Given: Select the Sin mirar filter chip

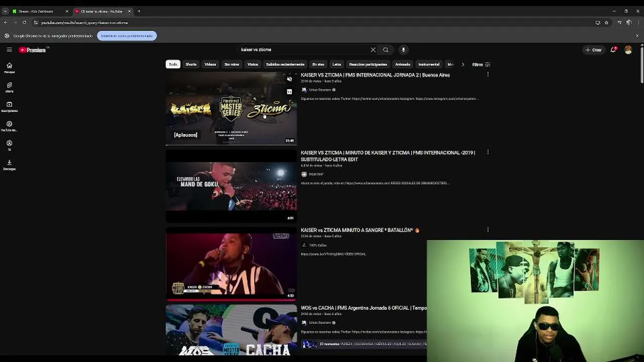Looking at the screenshot, I should (x=232, y=64).
